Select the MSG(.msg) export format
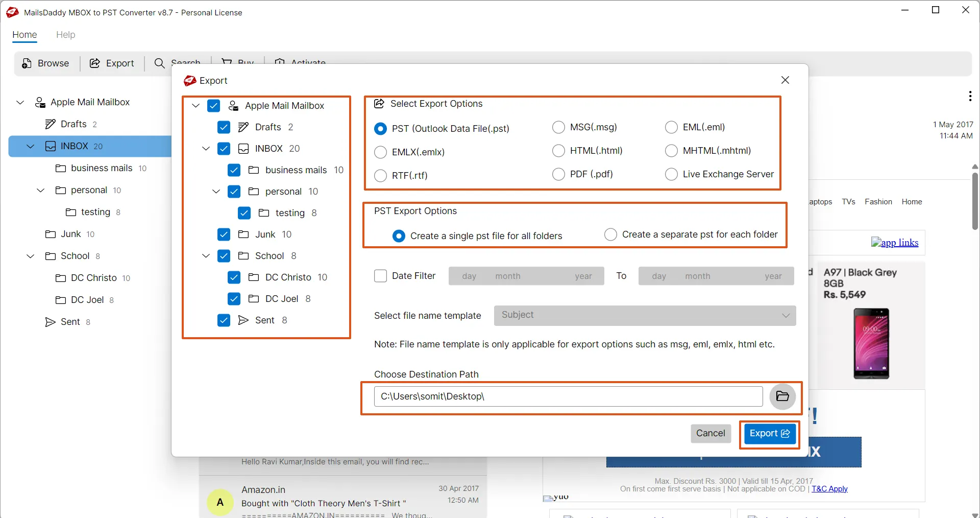Screen dimensions: 980x518 [x=558, y=127]
